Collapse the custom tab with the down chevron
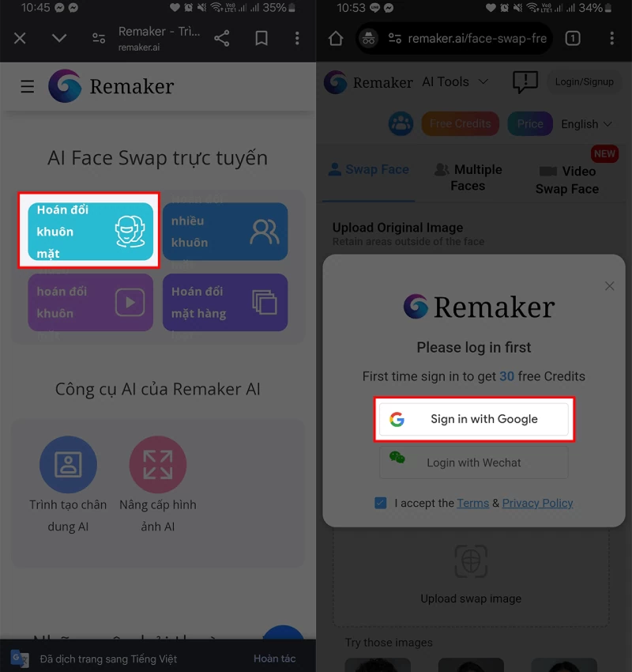The image size is (632, 672). pyautogui.click(x=59, y=39)
